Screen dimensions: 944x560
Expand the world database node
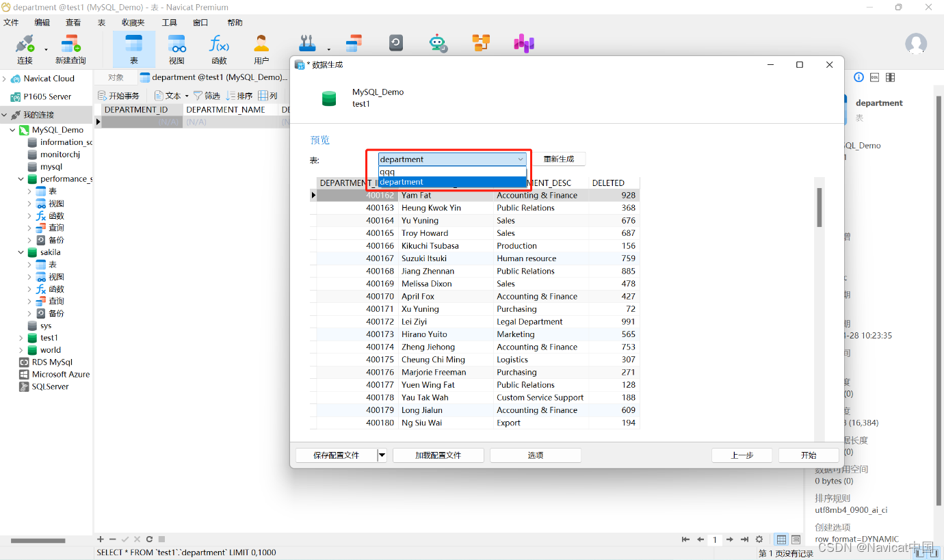[x=21, y=350]
